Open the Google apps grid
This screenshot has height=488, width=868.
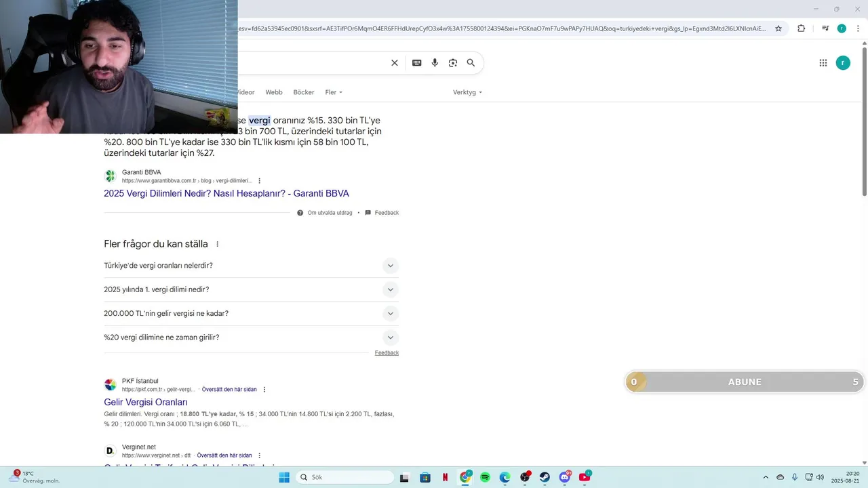point(823,63)
